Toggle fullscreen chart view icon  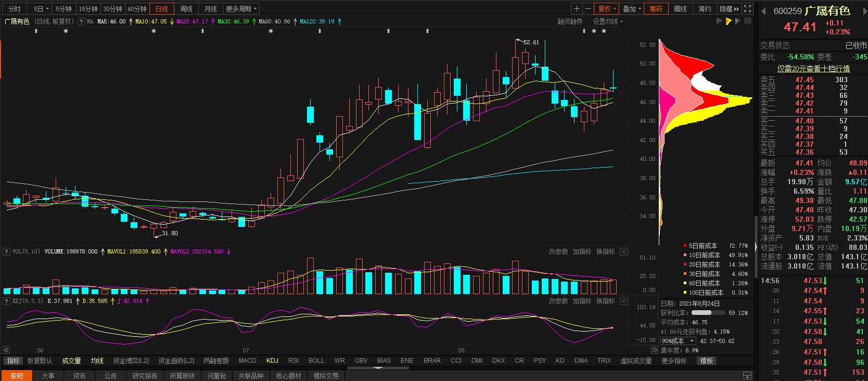pos(748,9)
